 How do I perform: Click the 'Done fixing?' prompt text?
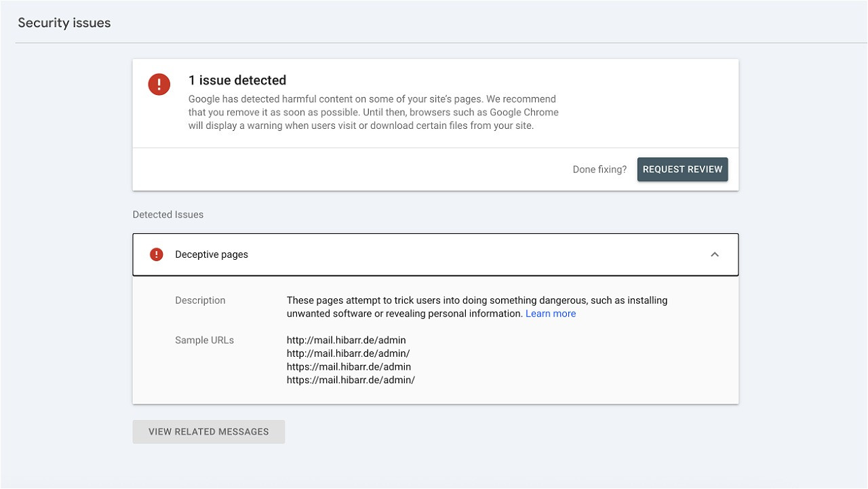click(599, 170)
